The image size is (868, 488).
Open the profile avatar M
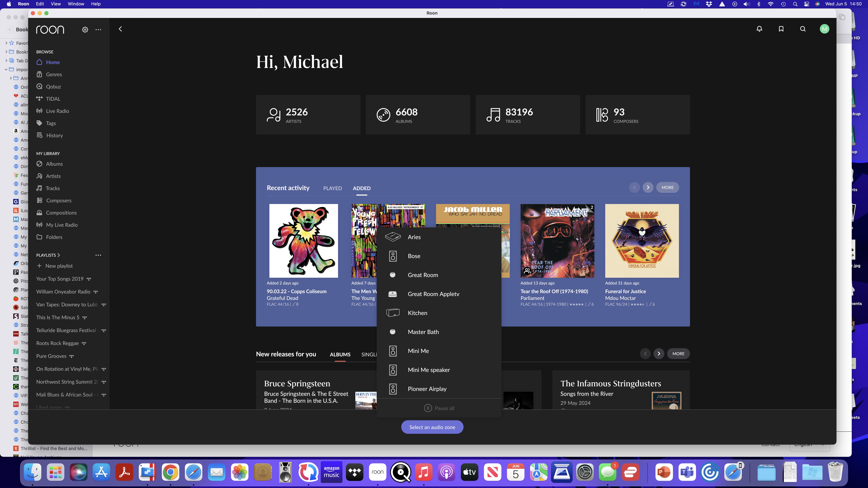click(x=825, y=29)
